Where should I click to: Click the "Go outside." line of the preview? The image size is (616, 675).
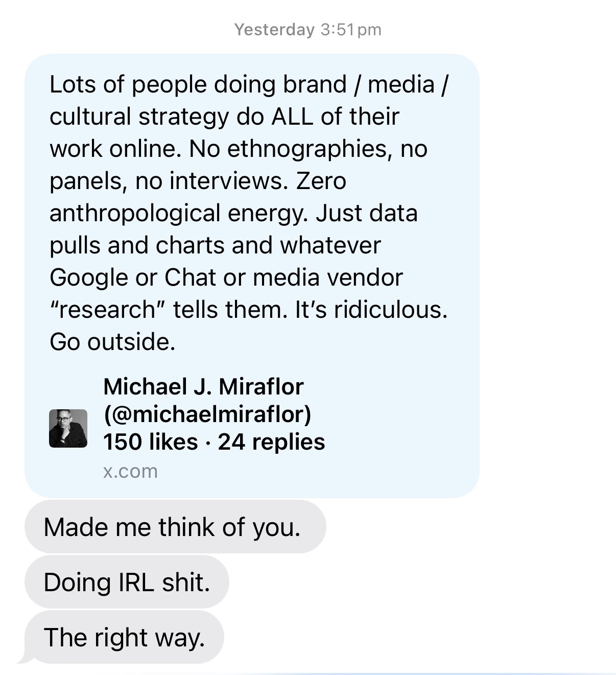pyautogui.click(x=112, y=342)
